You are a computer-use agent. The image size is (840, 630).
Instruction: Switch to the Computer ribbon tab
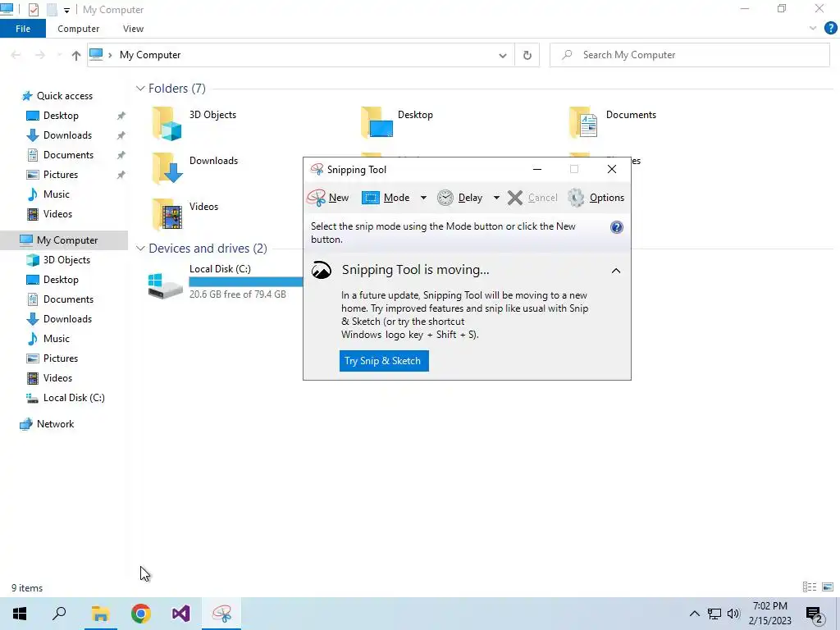(x=78, y=29)
